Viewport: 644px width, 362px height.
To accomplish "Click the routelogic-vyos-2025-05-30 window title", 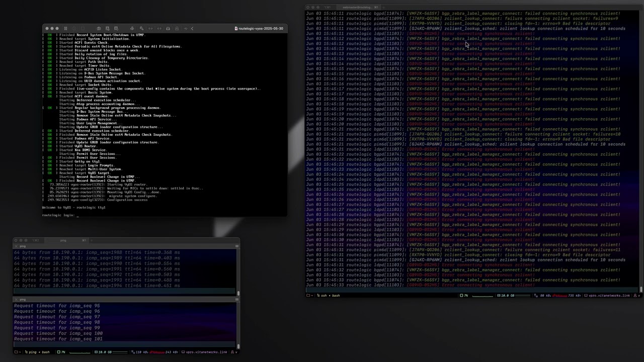I will coord(261,29).
